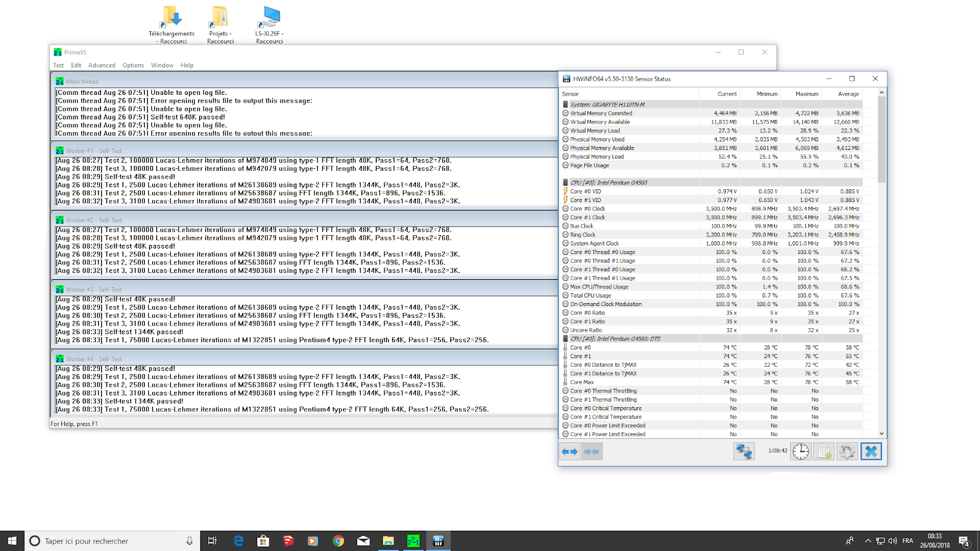The width and height of the screenshot is (980, 551).
Task: Reset the HWiNFO64 elapsed time clock
Action: tap(801, 452)
